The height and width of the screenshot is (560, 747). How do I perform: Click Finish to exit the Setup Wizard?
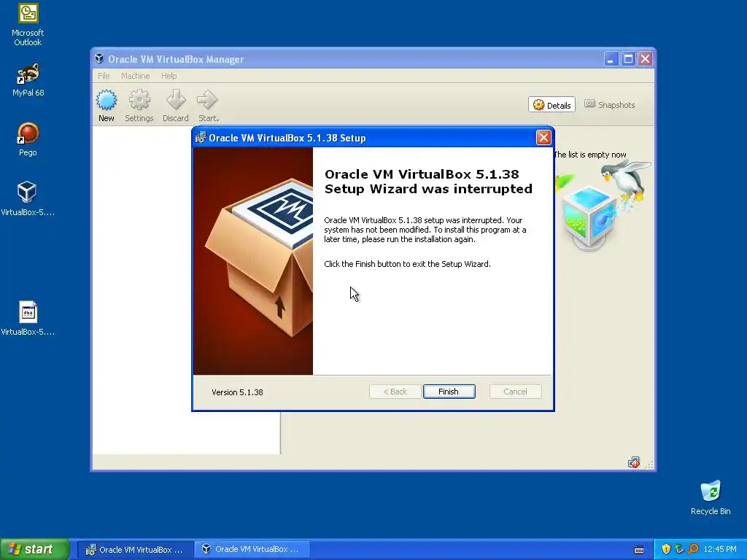click(x=449, y=392)
